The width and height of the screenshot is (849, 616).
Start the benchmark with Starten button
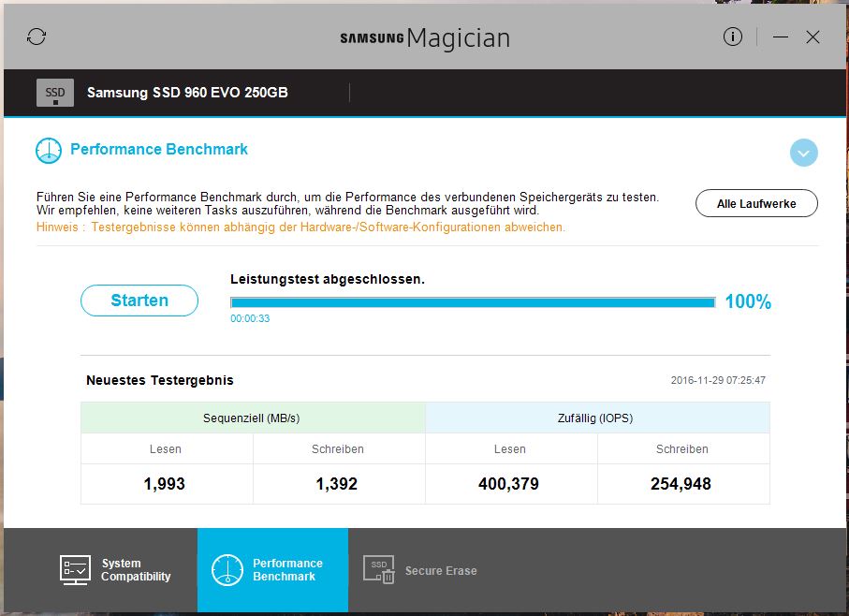[139, 301]
